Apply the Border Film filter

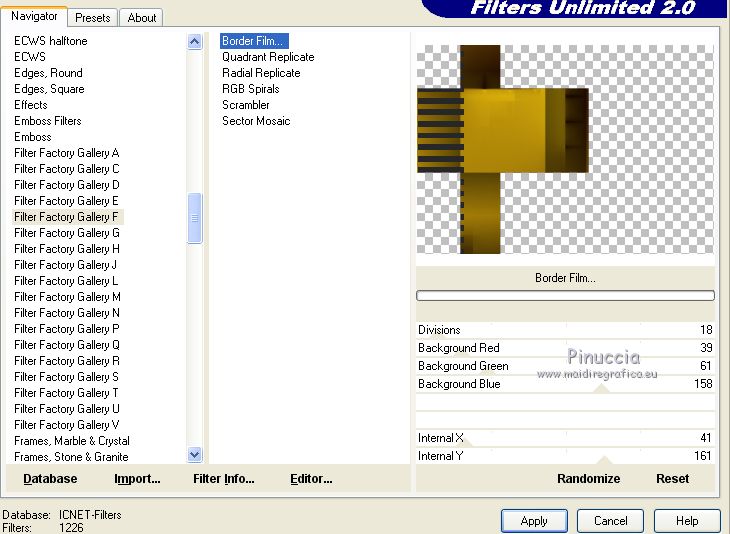(x=534, y=520)
